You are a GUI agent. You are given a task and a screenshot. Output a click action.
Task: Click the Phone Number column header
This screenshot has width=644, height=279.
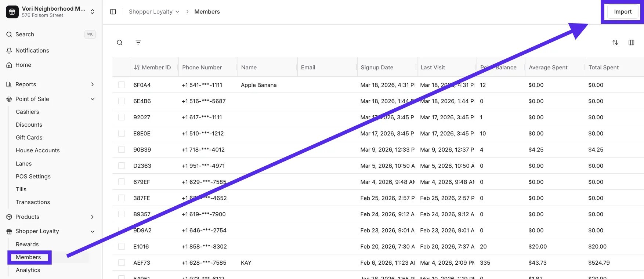click(x=202, y=68)
